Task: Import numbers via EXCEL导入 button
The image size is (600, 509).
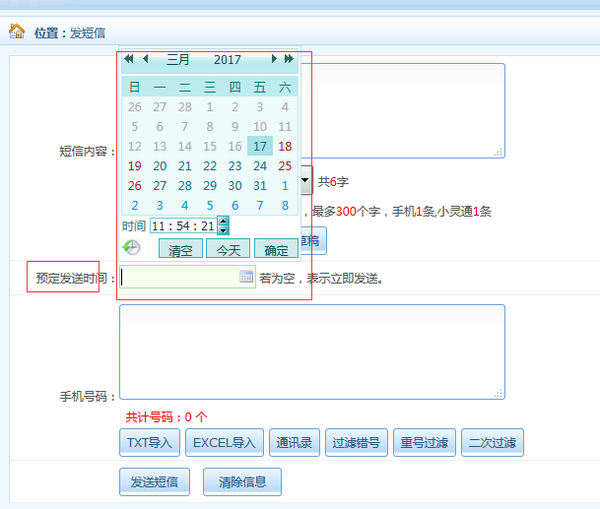Action: [x=223, y=443]
